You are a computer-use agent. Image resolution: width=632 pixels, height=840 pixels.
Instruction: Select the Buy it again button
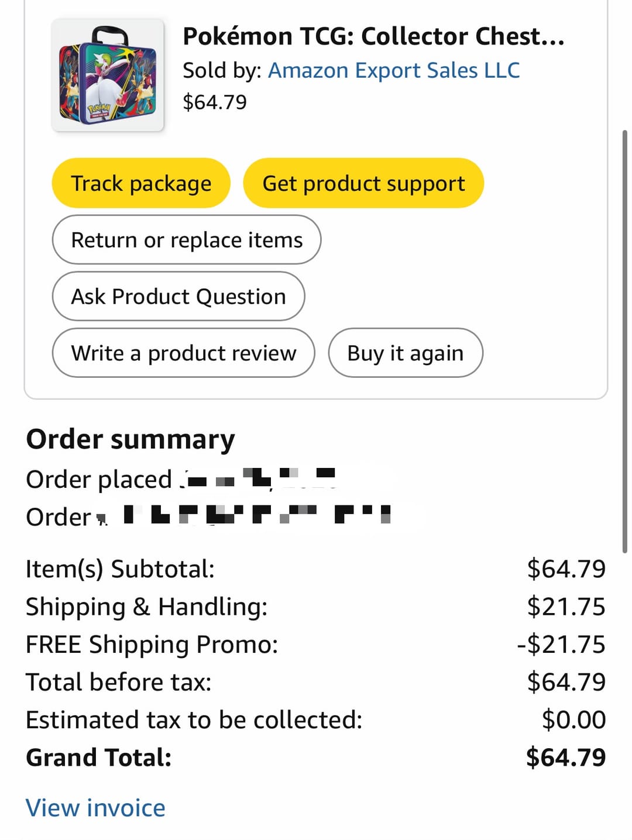click(406, 353)
